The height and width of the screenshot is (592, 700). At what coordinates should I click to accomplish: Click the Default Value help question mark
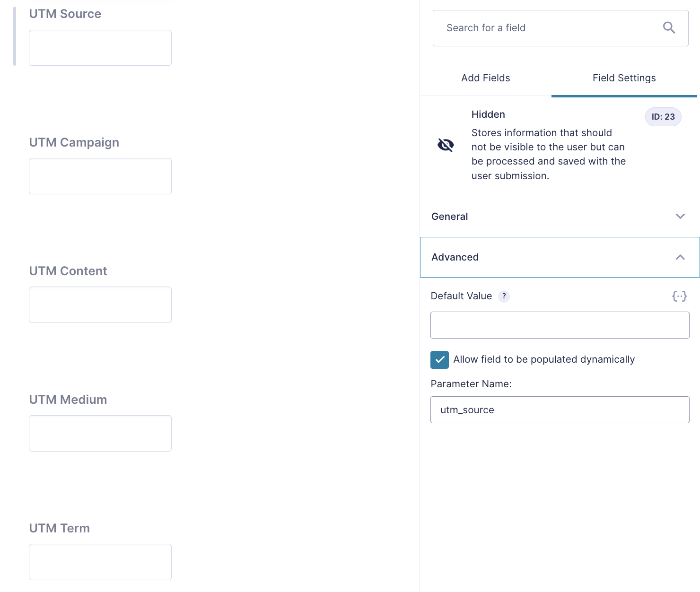(504, 296)
